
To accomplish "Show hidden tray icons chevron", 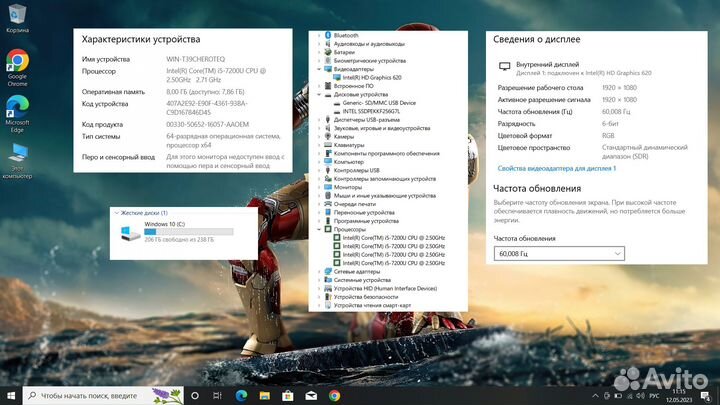I will coord(595,396).
